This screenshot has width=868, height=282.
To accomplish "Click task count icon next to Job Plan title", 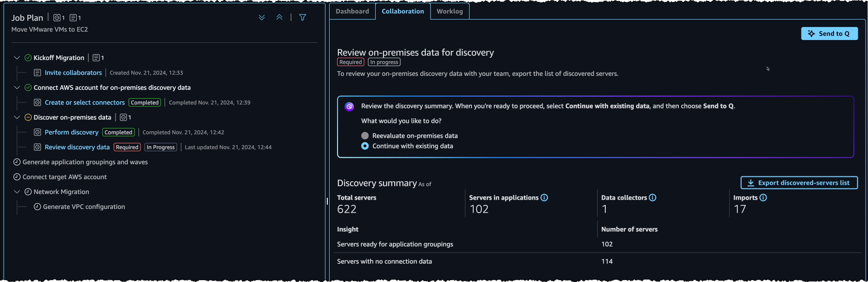I will (57, 18).
